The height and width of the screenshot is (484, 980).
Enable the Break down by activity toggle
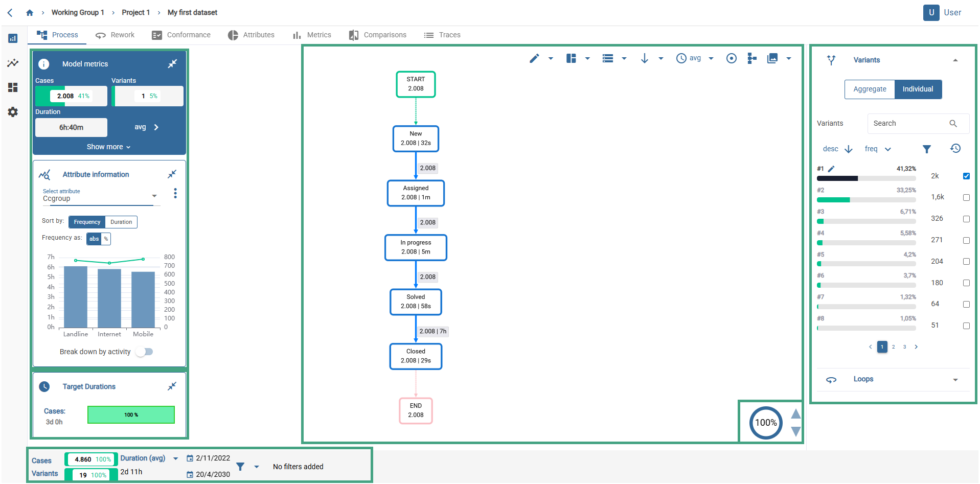click(x=144, y=352)
